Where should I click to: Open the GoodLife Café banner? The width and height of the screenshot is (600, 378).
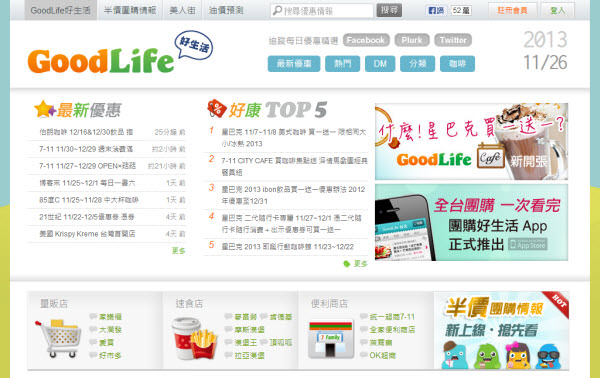[x=471, y=142]
